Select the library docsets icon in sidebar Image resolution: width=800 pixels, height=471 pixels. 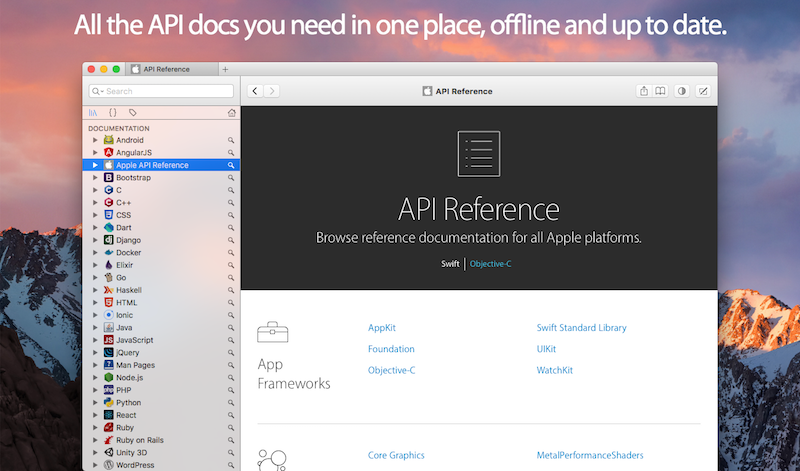pos(92,112)
